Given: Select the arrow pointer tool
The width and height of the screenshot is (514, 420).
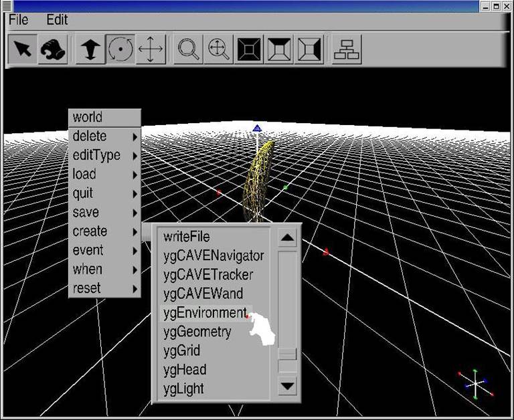Looking at the screenshot, I should (22, 49).
